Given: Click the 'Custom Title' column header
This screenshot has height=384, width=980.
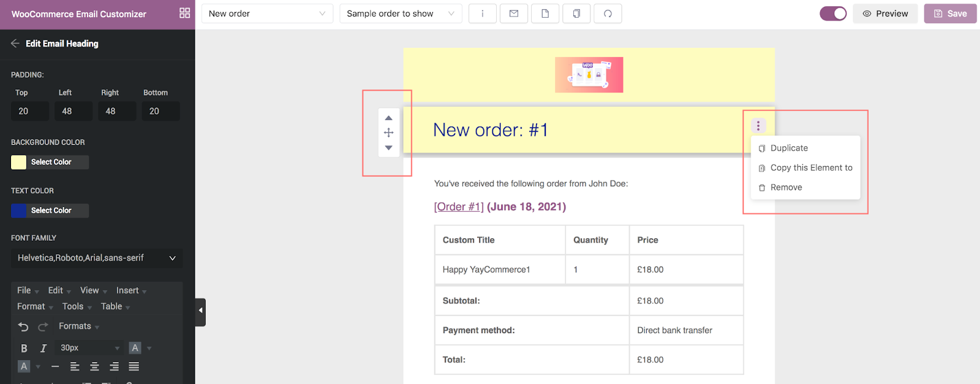Looking at the screenshot, I should 500,240.
